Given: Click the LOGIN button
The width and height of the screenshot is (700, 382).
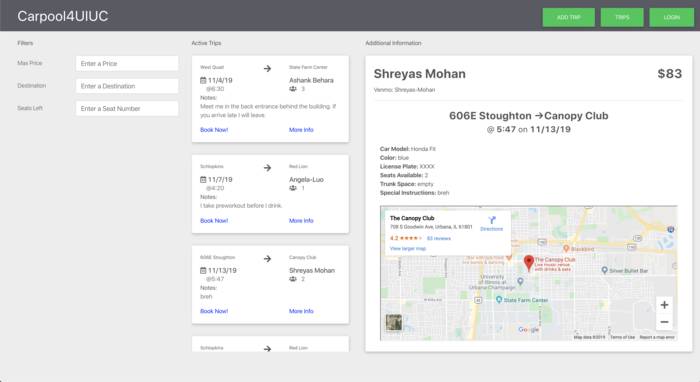Looking at the screenshot, I should (x=671, y=17).
